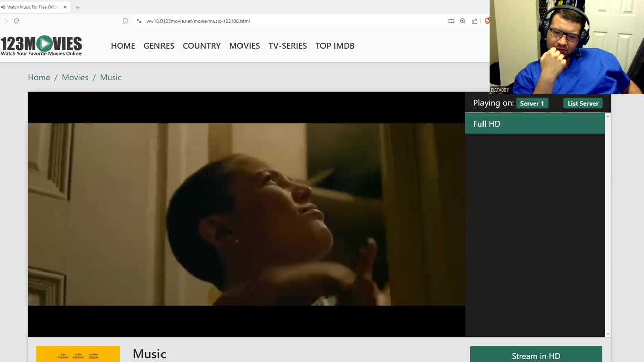Open the media/cast icon in address bar
The width and height of the screenshot is (644, 362).
click(451, 21)
